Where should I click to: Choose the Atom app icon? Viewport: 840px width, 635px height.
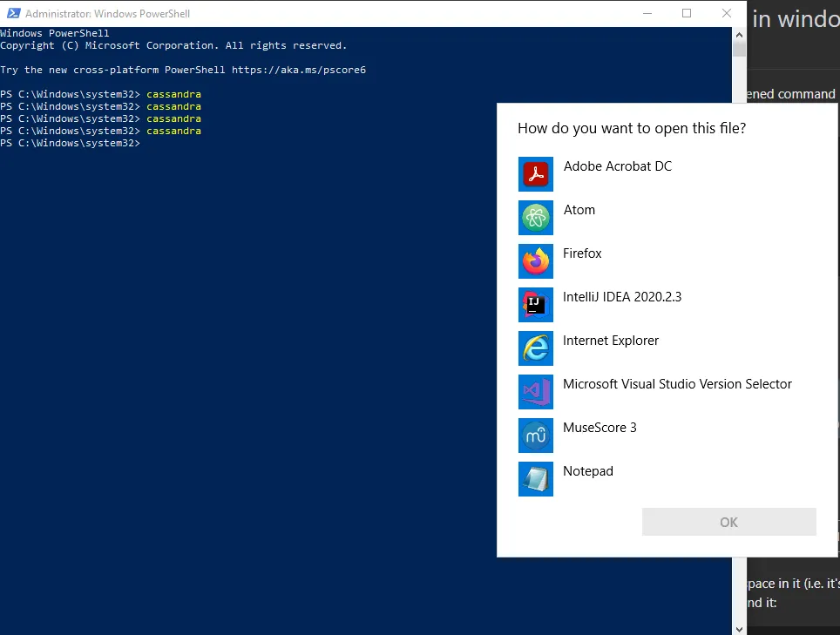click(x=535, y=218)
